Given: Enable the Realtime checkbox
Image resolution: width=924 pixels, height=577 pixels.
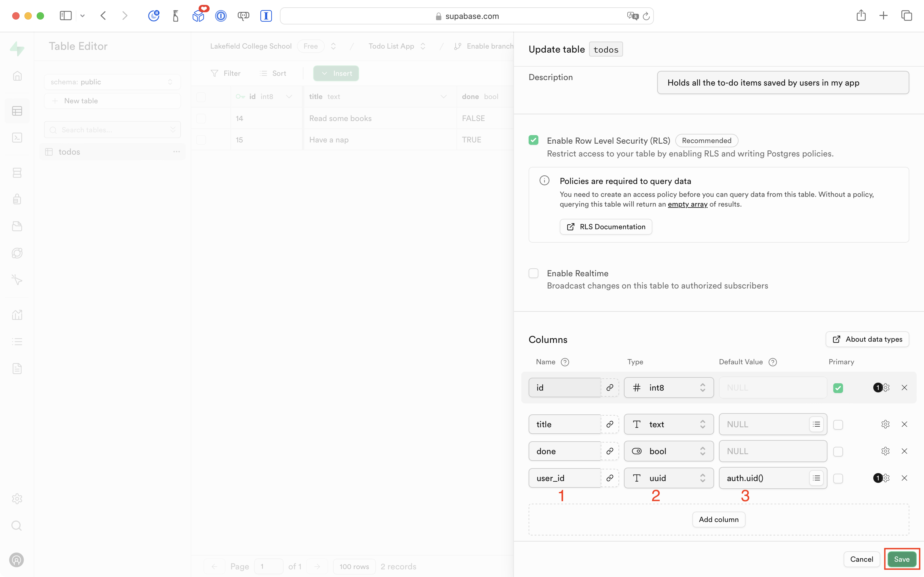Looking at the screenshot, I should coord(533,273).
